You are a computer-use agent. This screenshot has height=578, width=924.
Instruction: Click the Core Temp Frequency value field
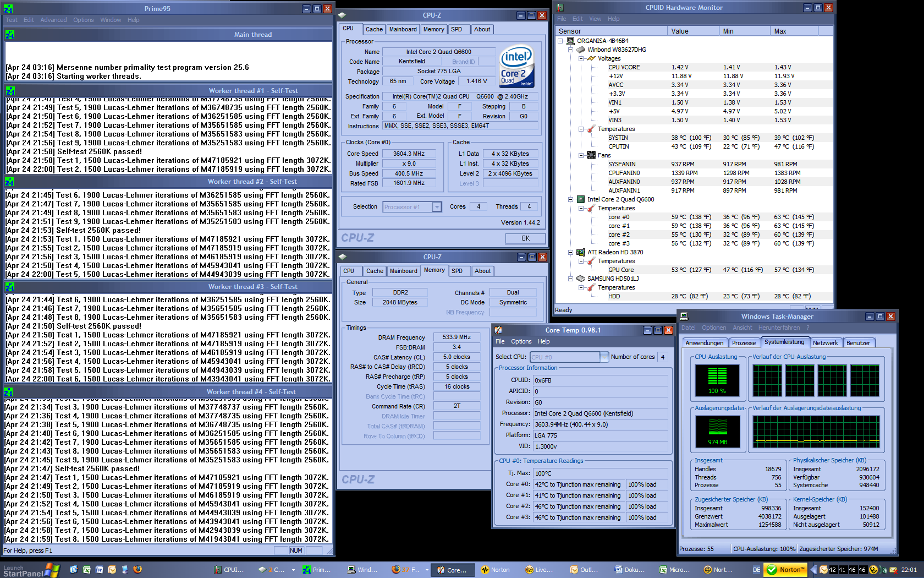click(600, 424)
